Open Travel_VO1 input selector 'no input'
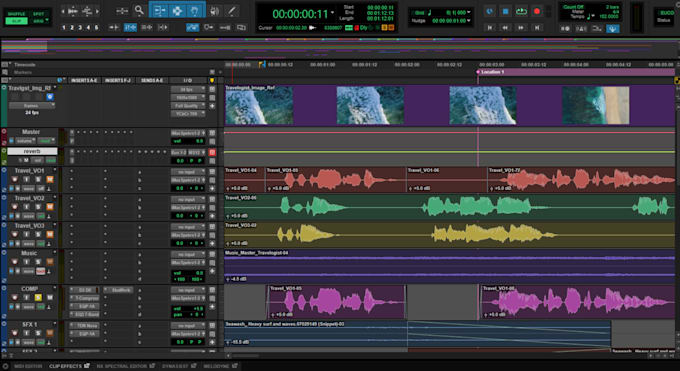Viewport: 680px width, 371px height. point(187,172)
